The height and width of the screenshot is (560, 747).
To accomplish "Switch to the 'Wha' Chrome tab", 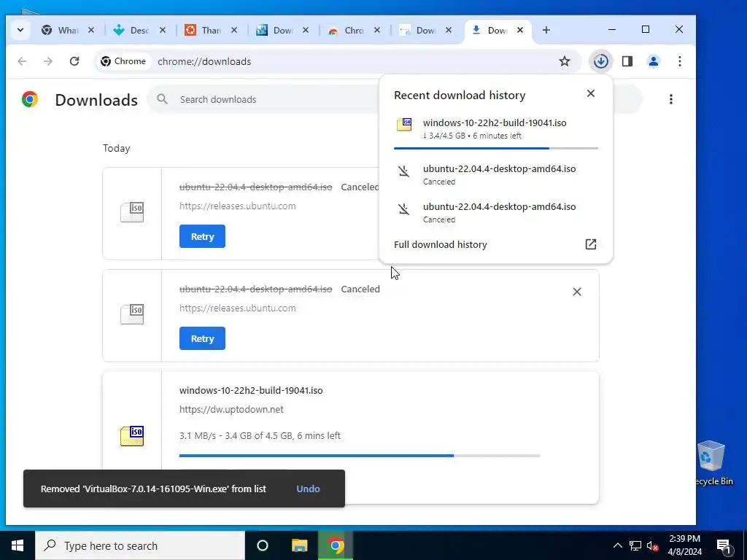I will tap(66, 30).
